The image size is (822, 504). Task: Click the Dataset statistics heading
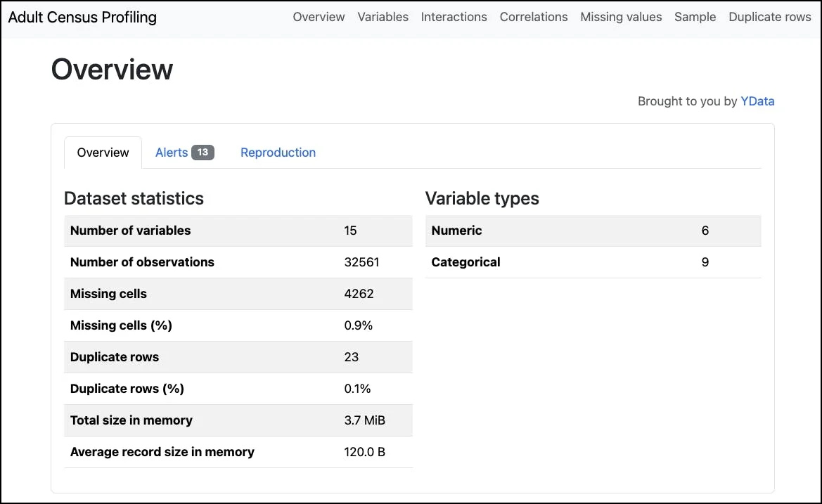click(134, 198)
